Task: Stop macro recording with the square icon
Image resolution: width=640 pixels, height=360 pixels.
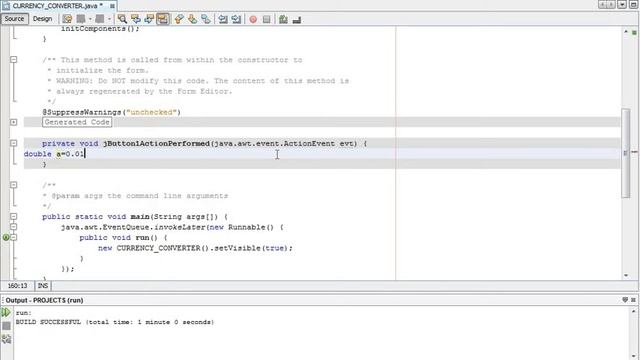Action: pos(267,19)
